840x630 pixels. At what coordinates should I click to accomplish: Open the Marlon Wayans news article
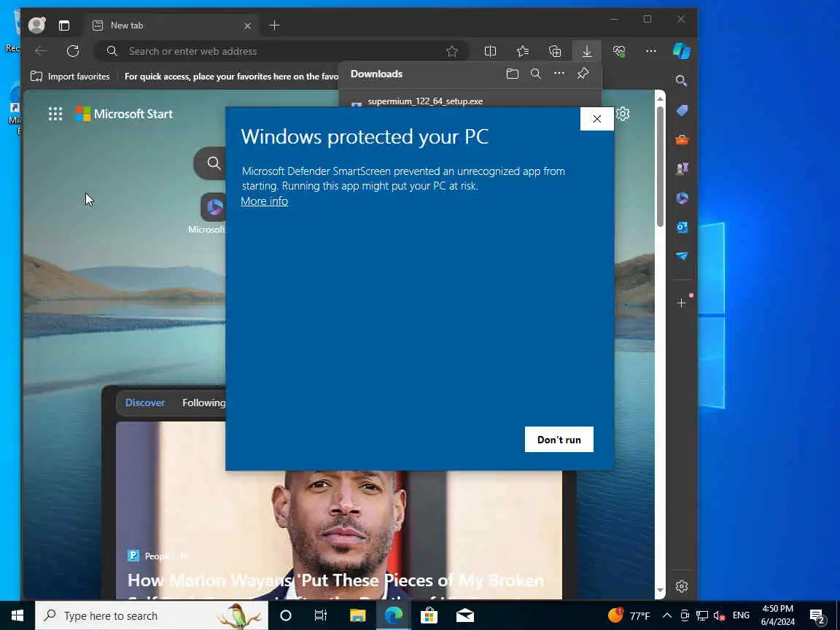pyautogui.click(x=335, y=580)
